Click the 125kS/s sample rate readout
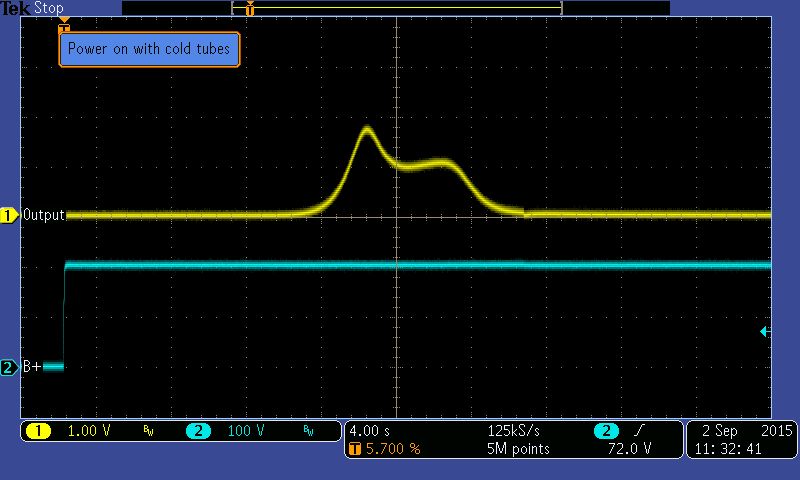The image size is (800, 480). [x=515, y=430]
